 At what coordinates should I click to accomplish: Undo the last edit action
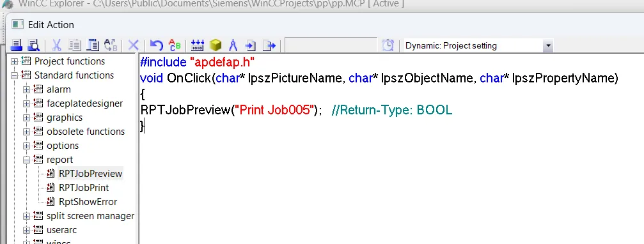click(x=157, y=45)
